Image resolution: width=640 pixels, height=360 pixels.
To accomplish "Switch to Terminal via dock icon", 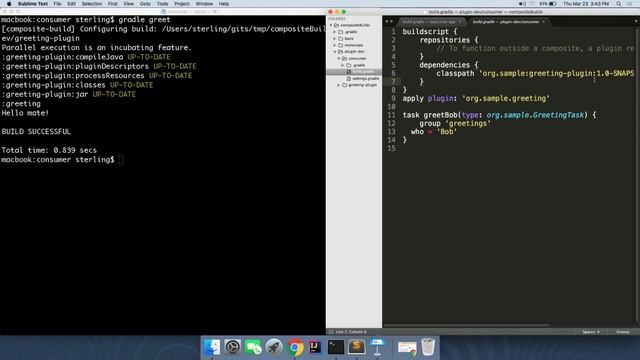I will pos(336,347).
